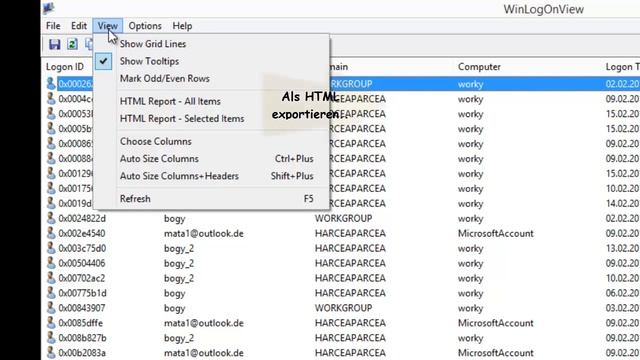The image size is (640, 360).
Task: Click Refresh in the View menu
Action: (211, 199)
